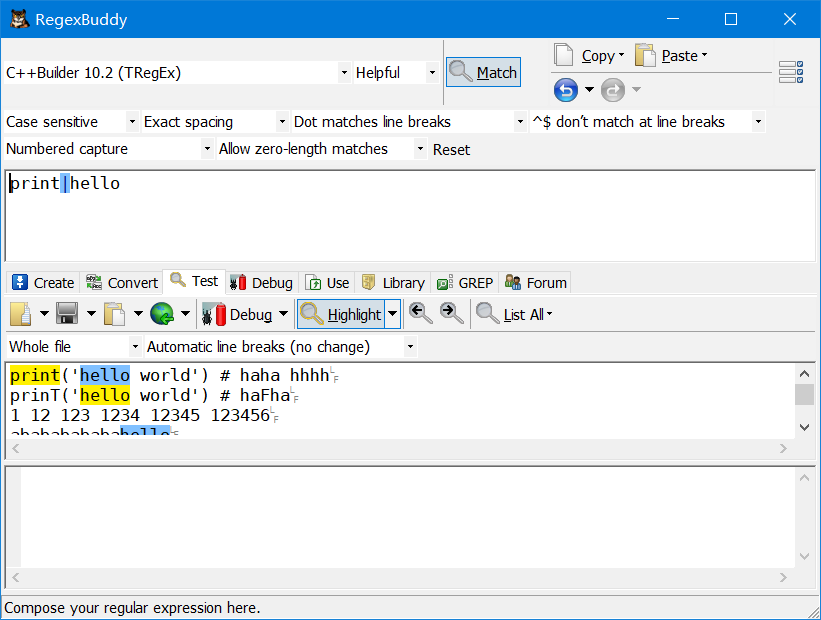
Task: Expand the paste subject dropdown arrow
Action: coord(138,314)
